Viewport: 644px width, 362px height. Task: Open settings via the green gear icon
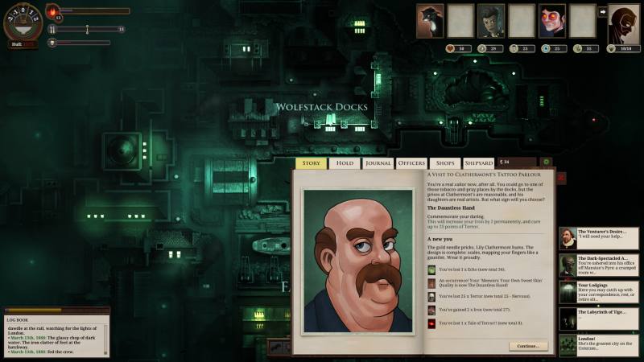(547, 162)
